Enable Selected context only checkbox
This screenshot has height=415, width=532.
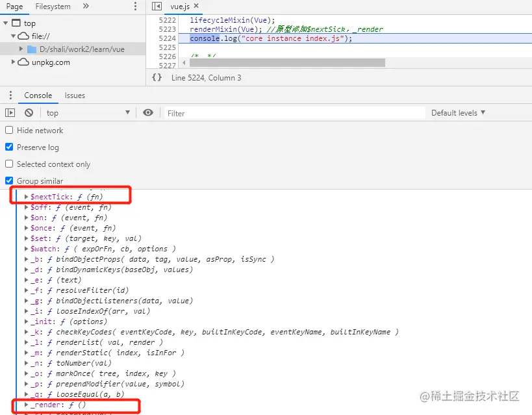(9, 164)
